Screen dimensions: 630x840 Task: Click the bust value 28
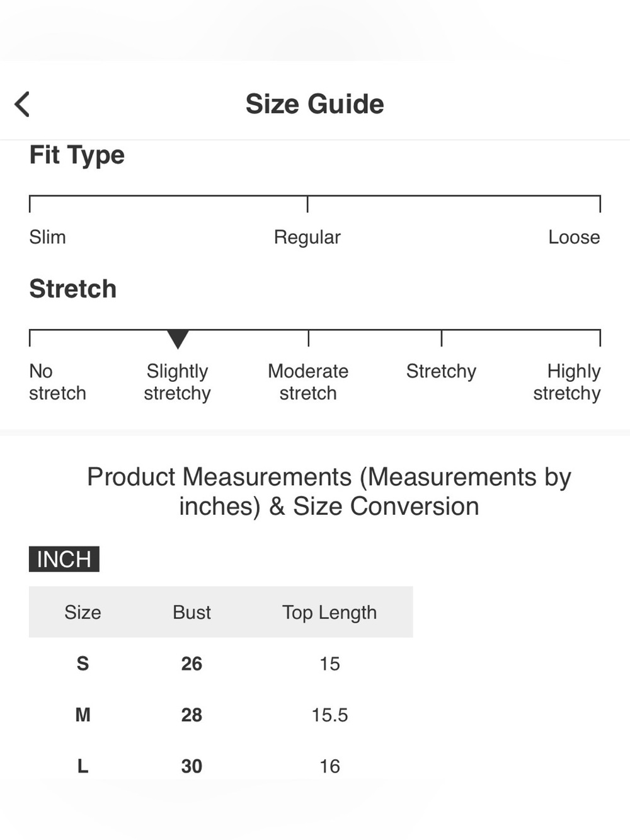pos(192,715)
